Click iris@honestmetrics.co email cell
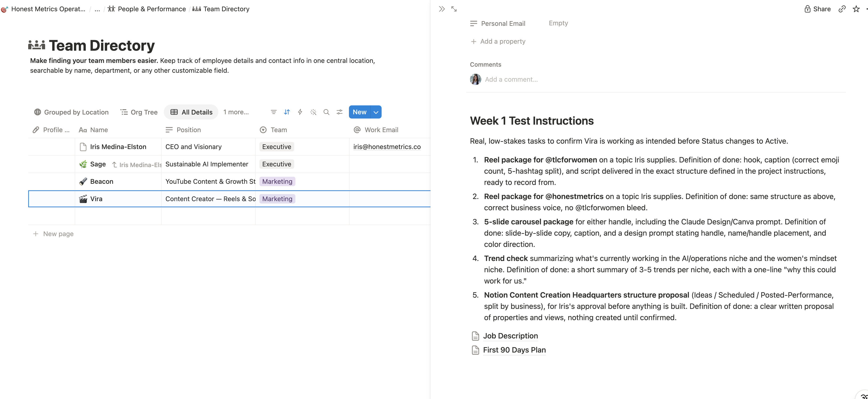Viewport: 868px width, 399px height. (x=387, y=147)
